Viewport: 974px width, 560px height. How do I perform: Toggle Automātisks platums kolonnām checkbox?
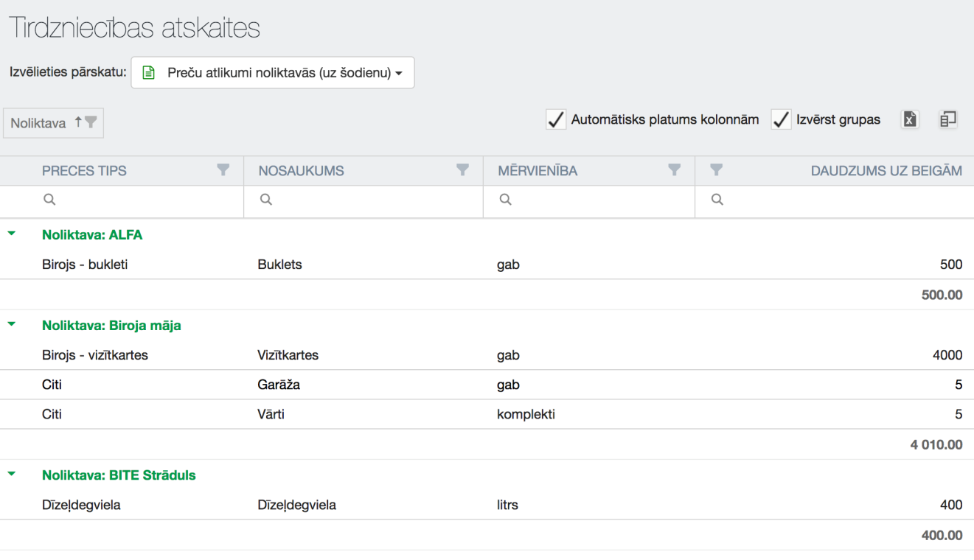pos(556,119)
